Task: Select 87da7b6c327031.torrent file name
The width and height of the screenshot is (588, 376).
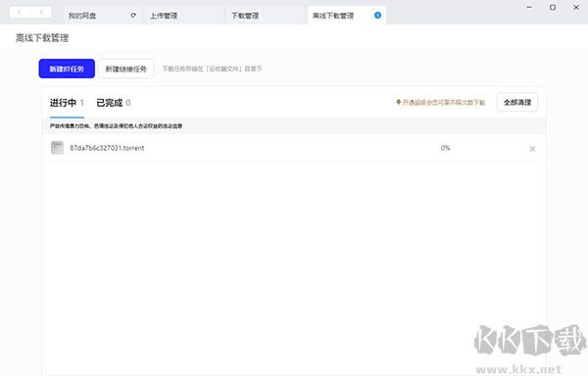Action: pos(107,148)
